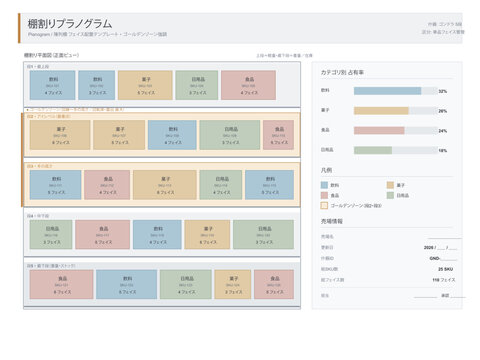Viewport: 480px width, 360px height.
Task: Click the blue 飲料 block in shelf row 2
Action: 172,135
